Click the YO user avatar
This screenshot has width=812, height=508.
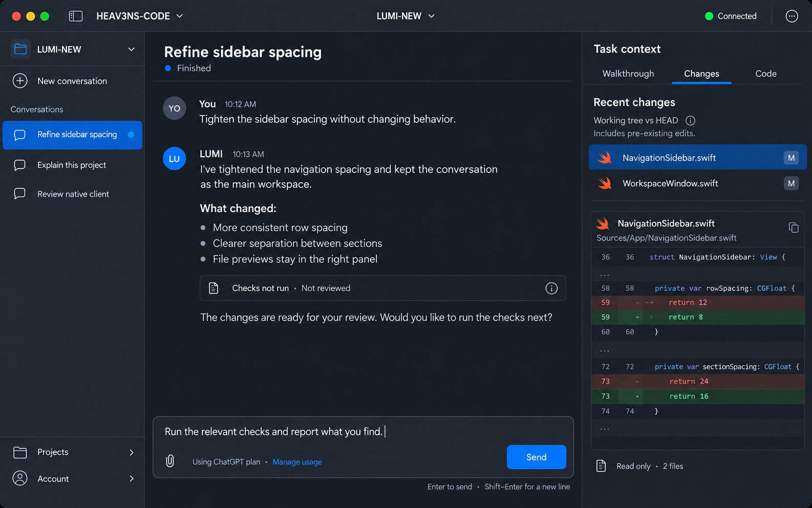174,109
